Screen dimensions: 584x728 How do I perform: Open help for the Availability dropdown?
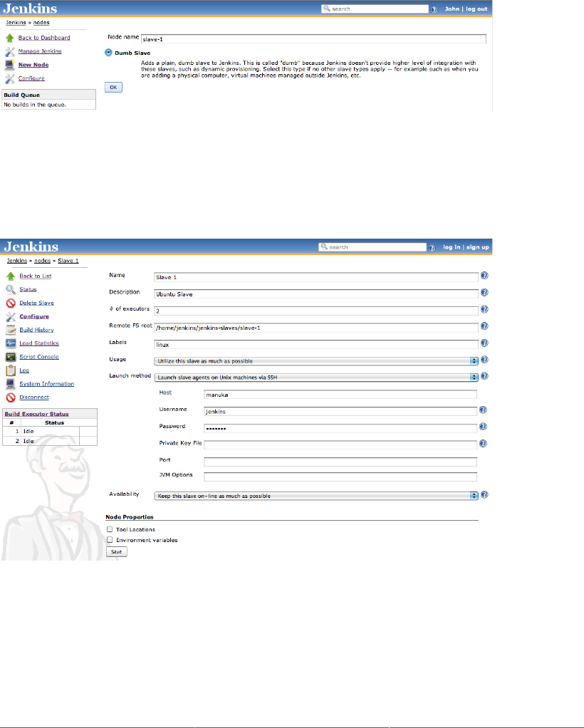484,495
